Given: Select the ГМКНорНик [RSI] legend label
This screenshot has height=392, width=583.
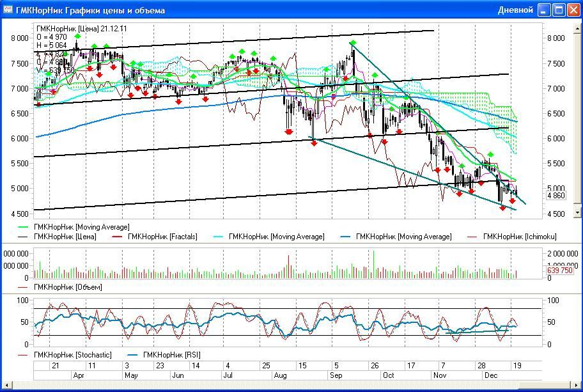Looking at the screenshot, I should point(172,355).
